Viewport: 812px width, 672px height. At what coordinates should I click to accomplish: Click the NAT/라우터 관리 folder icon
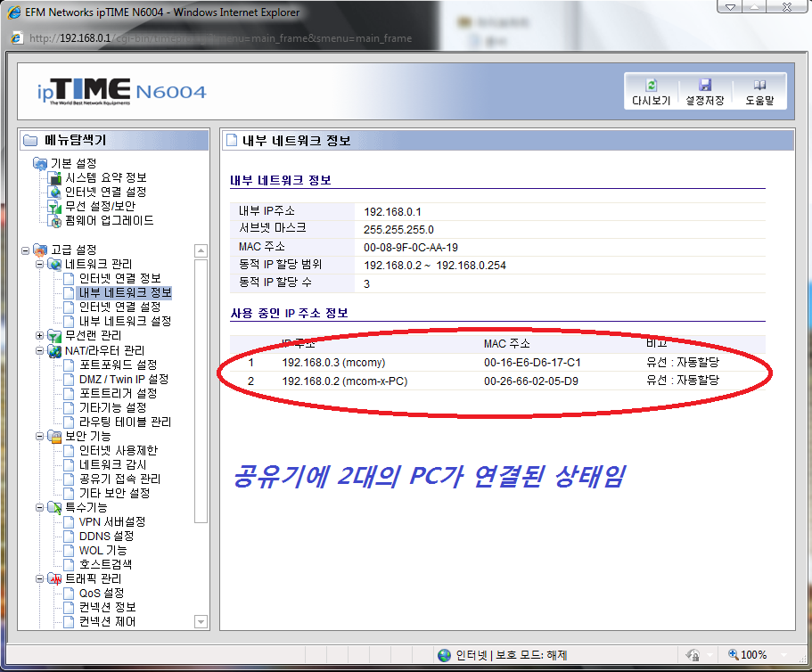coord(54,351)
